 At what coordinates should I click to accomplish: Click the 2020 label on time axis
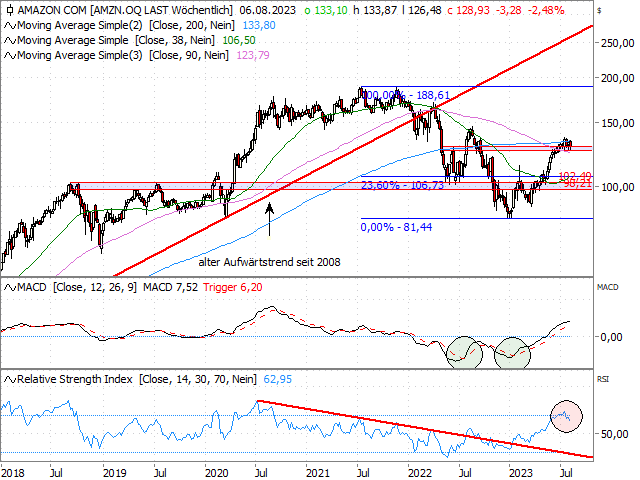(x=216, y=473)
